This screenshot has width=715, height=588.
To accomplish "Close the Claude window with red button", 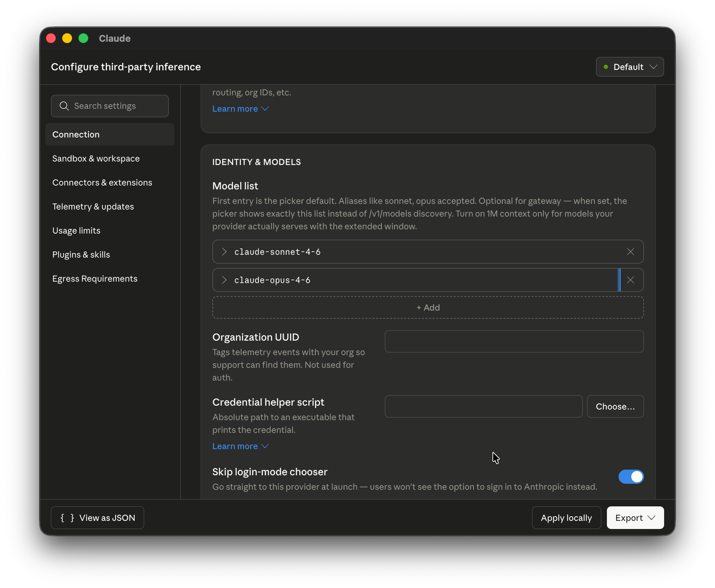I will pos(51,38).
